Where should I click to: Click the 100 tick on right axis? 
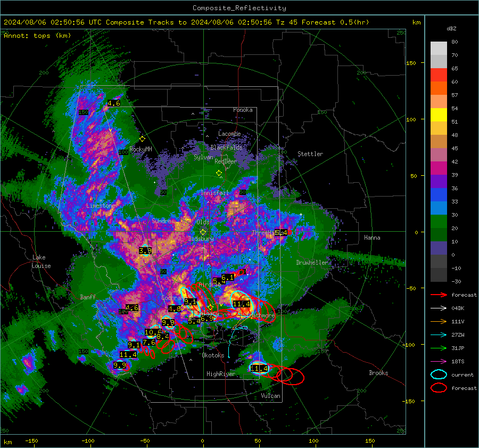point(411,119)
